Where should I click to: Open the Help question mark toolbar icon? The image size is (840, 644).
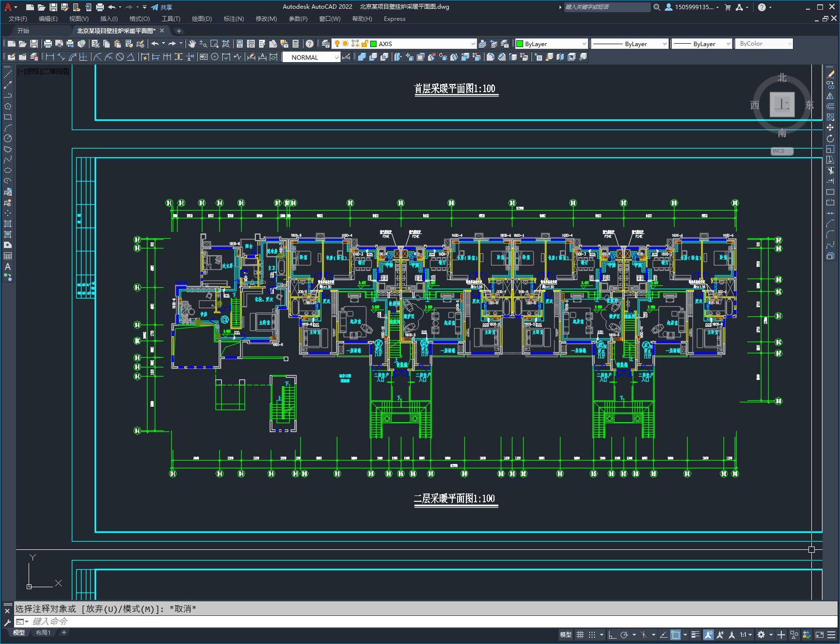click(310, 44)
